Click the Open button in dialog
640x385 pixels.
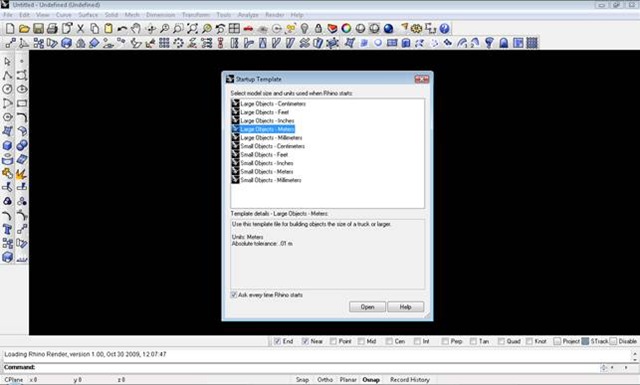(x=367, y=307)
